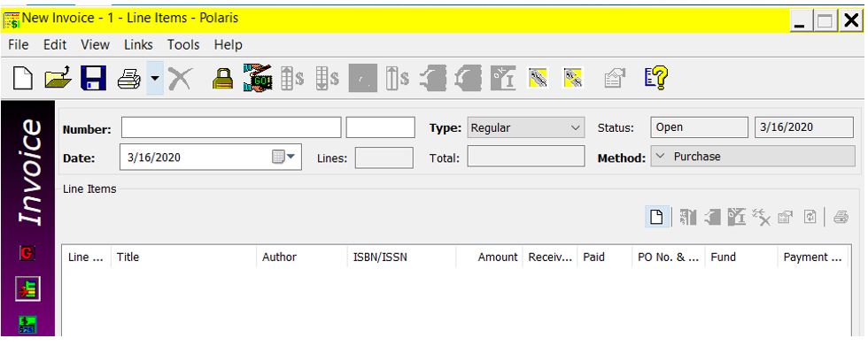Click the Total amount field
Image resolution: width=868 pixels, height=346 pixels.
tap(526, 157)
